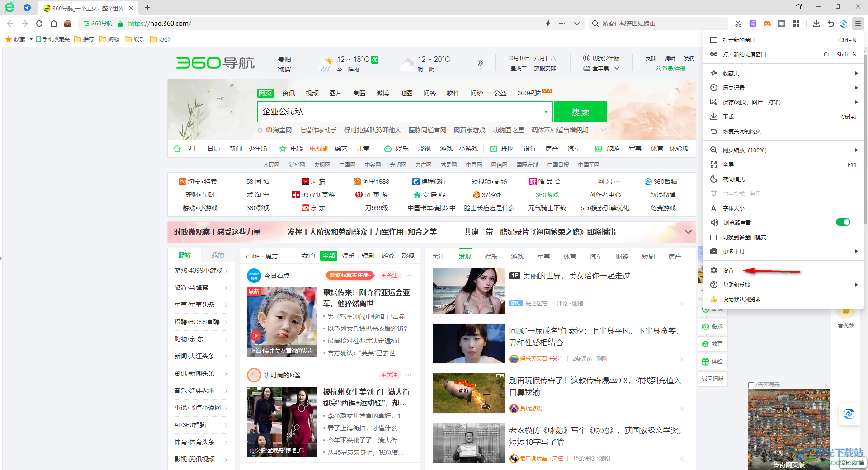Click the 360智脑 NEW search tab
The image size is (868, 470).
click(534, 93)
